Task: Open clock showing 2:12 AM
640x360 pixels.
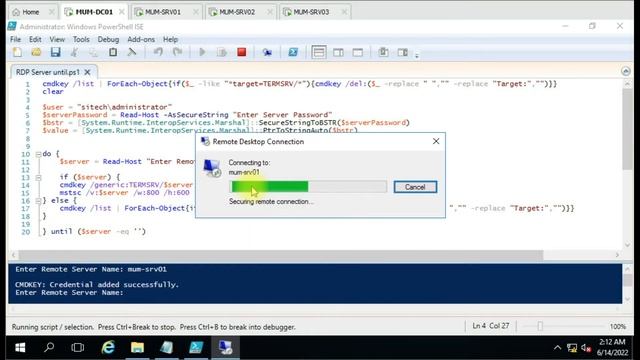Action: coord(612,347)
